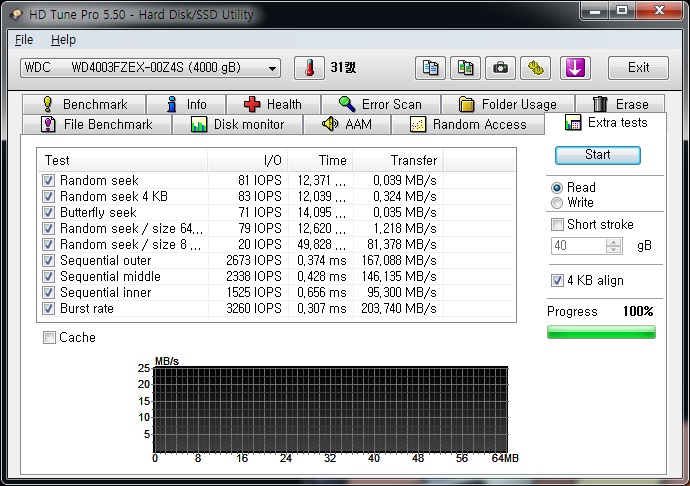The height and width of the screenshot is (486, 690).
Task: Enable the Short stroke option
Action: [x=557, y=225]
